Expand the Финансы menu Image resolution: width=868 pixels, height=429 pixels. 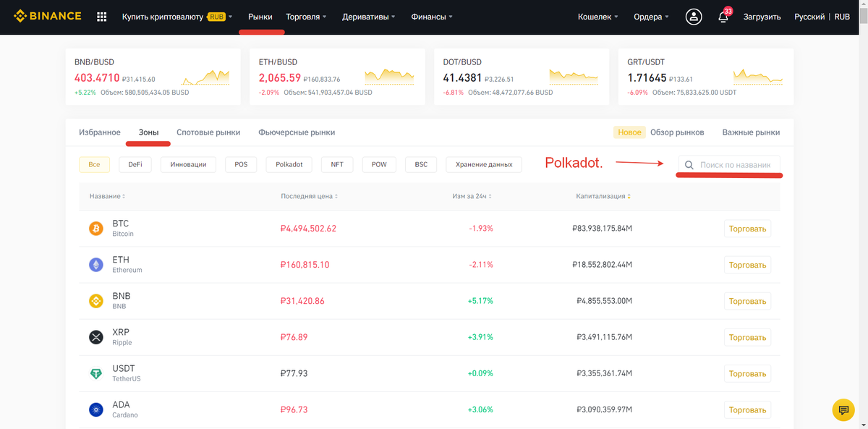(x=432, y=17)
